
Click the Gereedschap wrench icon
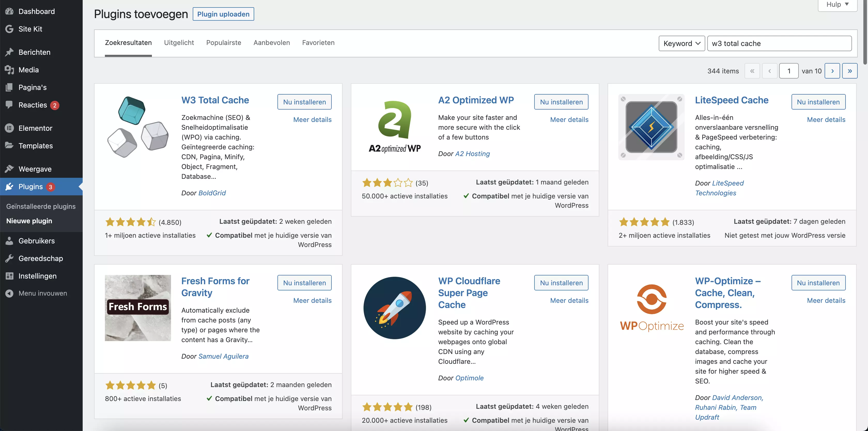click(9, 258)
